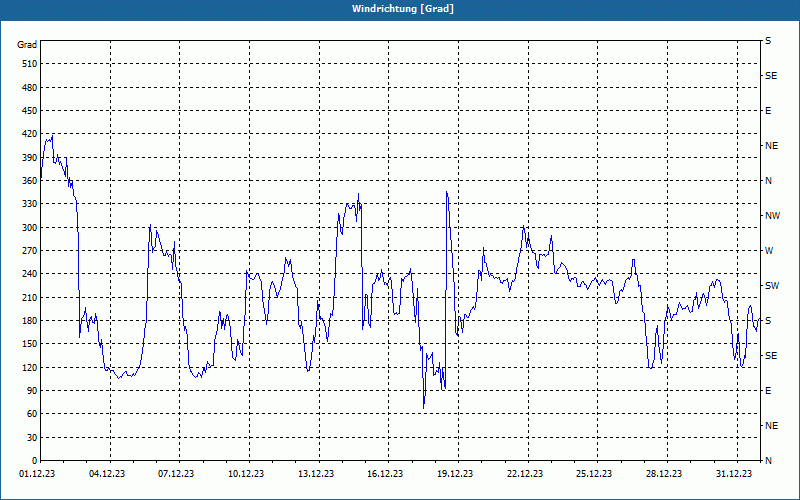The image size is (800, 500).
Task: Click the N compass label level with 0
Action: click(x=768, y=461)
